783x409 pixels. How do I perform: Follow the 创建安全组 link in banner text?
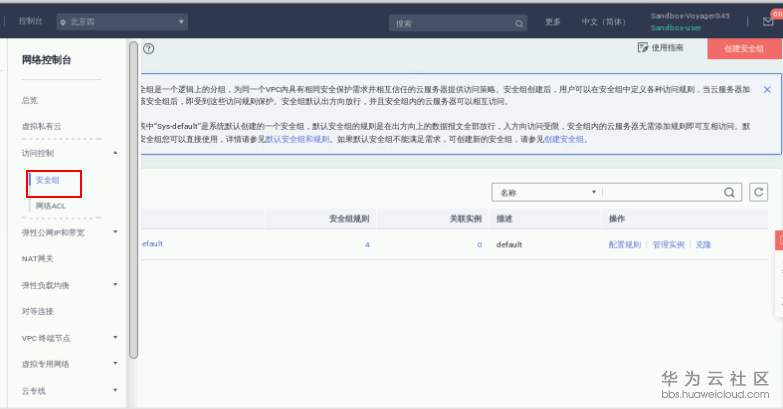coord(564,139)
